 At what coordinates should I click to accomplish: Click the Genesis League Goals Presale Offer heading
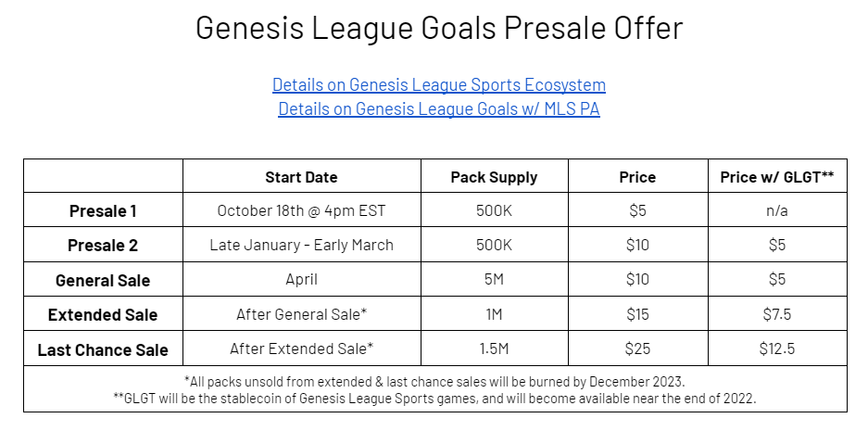click(439, 28)
